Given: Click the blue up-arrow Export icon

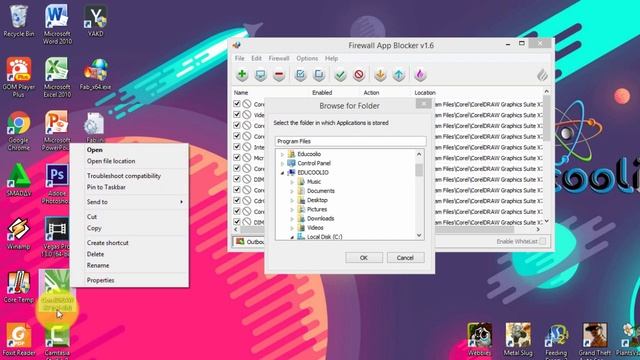Looking at the screenshot, I should tap(399, 75).
